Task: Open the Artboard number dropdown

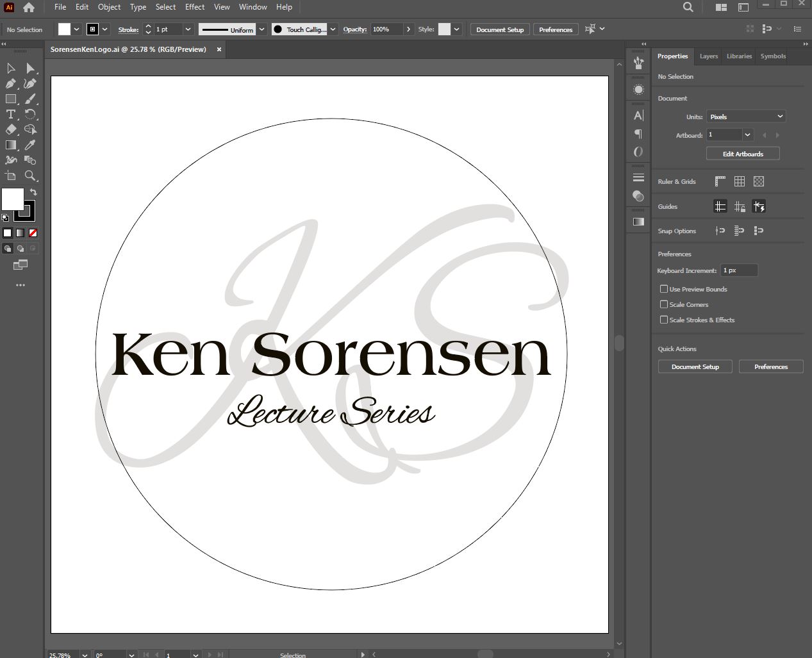Action: [748, 135]
